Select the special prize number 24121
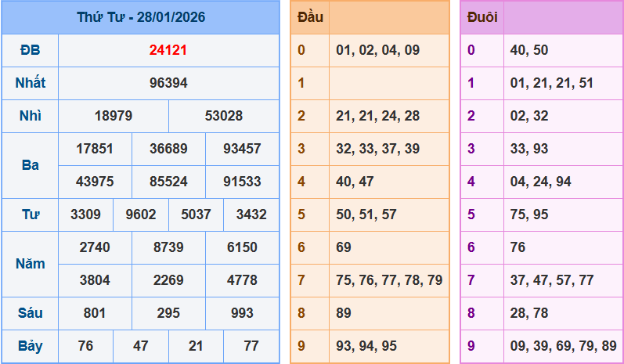Image resolution: width=624 pixels, height=364 pixels. tap(168, 50)
